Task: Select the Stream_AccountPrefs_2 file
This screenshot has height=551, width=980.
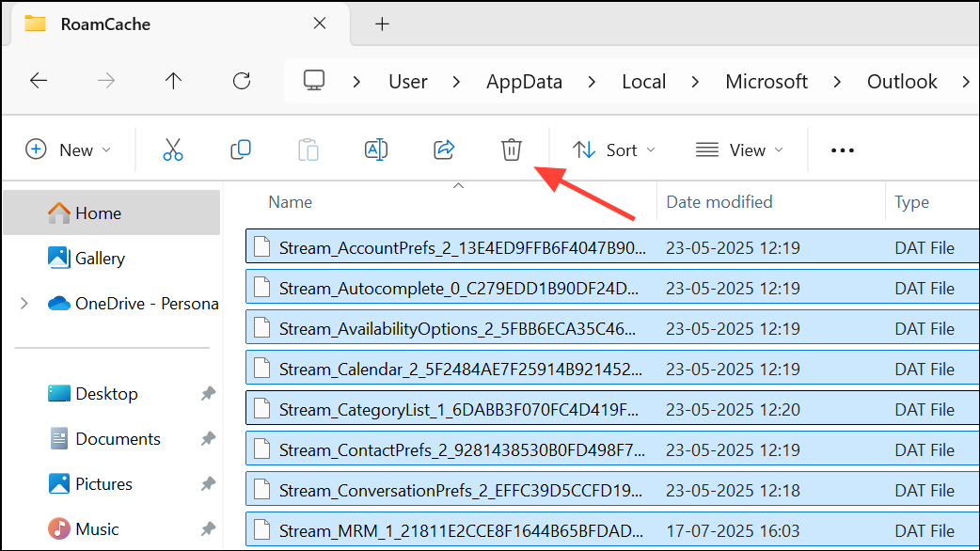Action: (x=612, y=247)
